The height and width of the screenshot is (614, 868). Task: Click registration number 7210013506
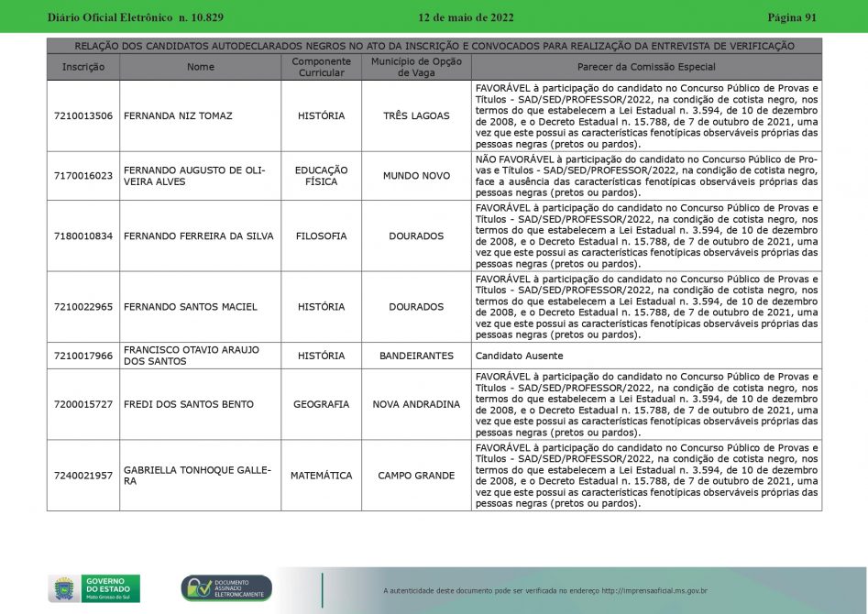click(x=83, y=116)
